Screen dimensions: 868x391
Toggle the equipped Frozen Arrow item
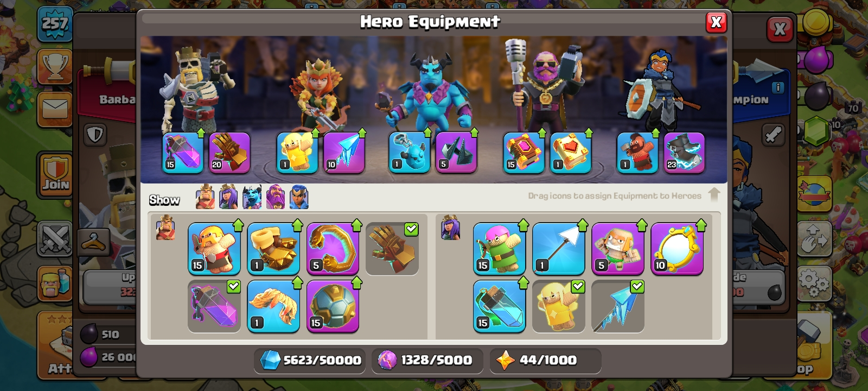pyautogui.click(x=618, y=306)
